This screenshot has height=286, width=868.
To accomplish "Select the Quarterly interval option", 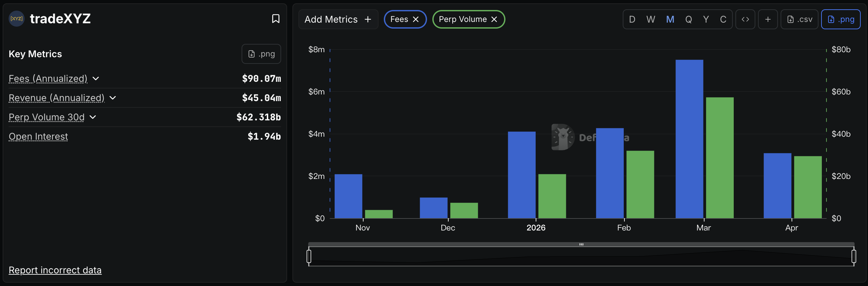I will click(689, 19).
